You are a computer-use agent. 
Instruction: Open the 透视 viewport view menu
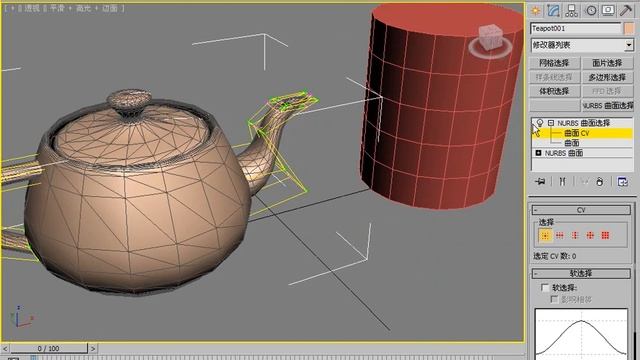pos(32,8)
